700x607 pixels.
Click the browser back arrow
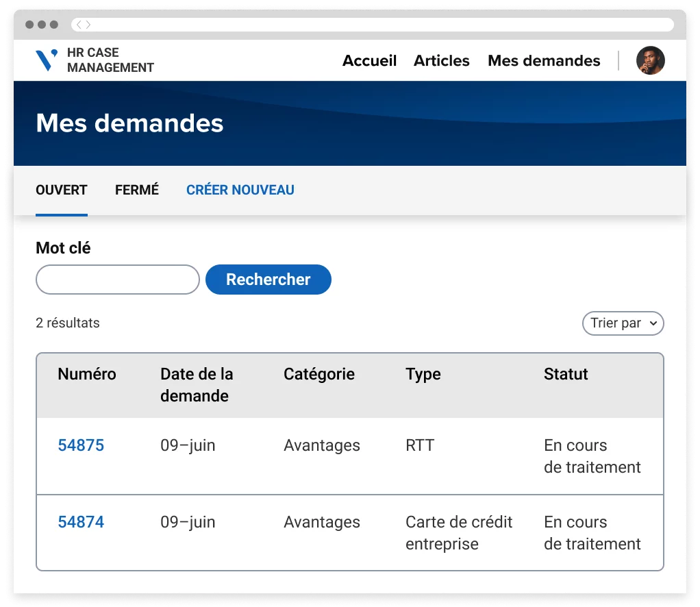pyautogui.click(x=79, y=25)
